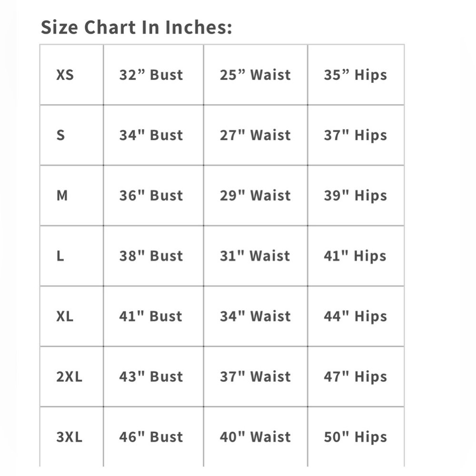Click the 50" Hips cell
The width and height of the screenshot is (476, 476).
coord(356,437)
